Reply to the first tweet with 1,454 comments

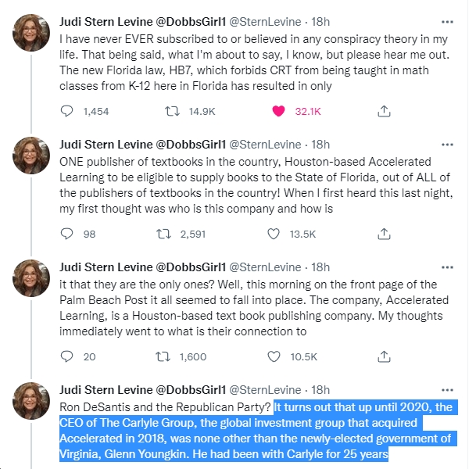pos(66,111)
